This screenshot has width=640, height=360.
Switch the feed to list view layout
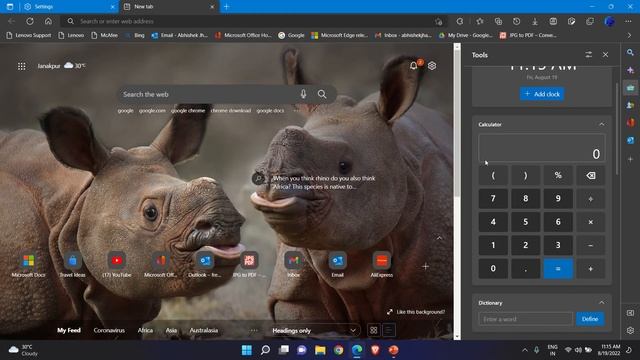pos(389,330)
